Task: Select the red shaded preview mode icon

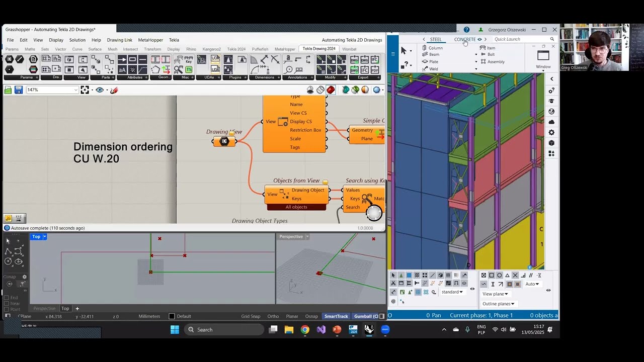Action: pos(331,90)
